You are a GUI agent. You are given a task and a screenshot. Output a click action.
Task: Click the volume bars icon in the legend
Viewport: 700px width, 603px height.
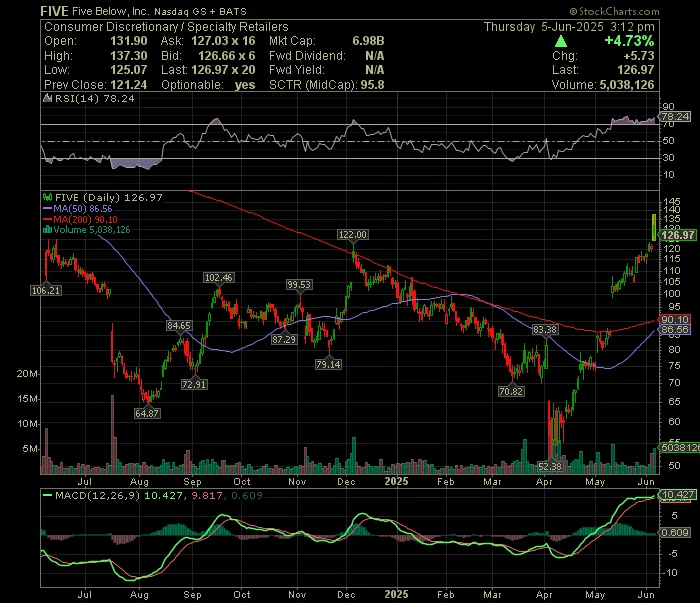click(x=47, y=230)
